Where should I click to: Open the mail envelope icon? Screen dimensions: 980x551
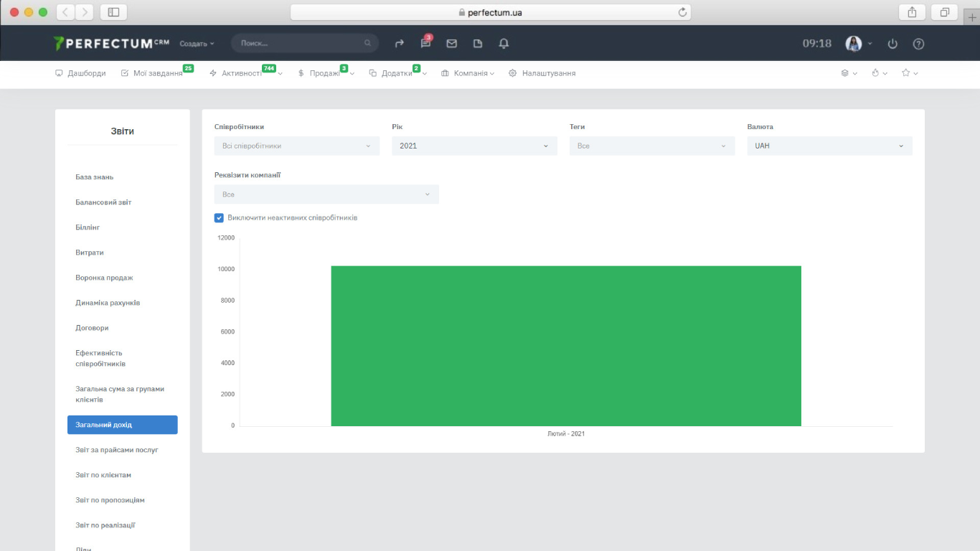pos(451,44)
